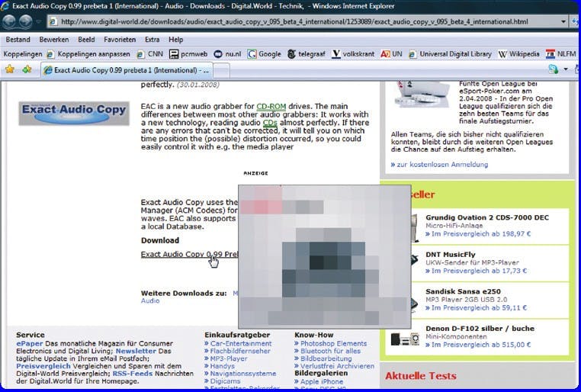This screenshot has width=581, height=392.
Task: Open the Bewerken menu
Action: (x=54, y=39)
